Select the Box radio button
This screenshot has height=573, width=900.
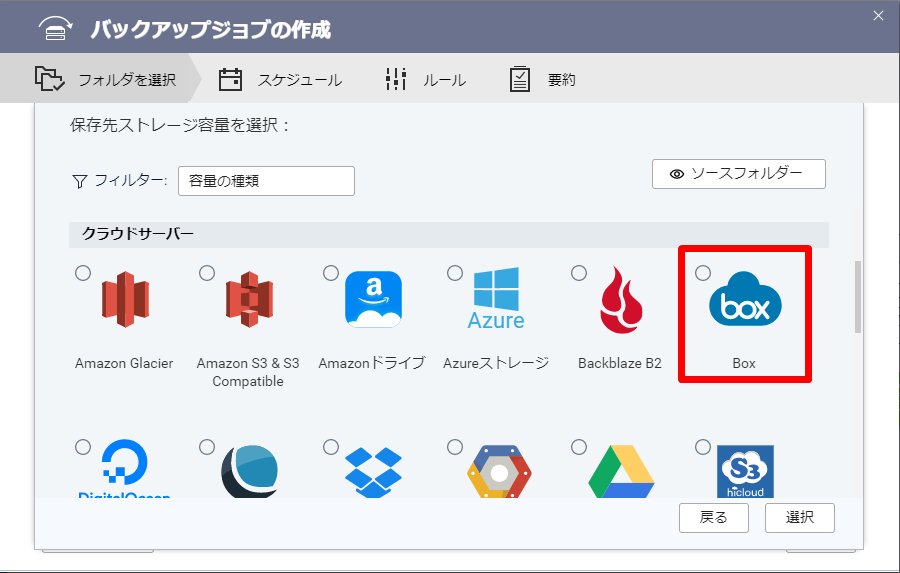point(703,273)
